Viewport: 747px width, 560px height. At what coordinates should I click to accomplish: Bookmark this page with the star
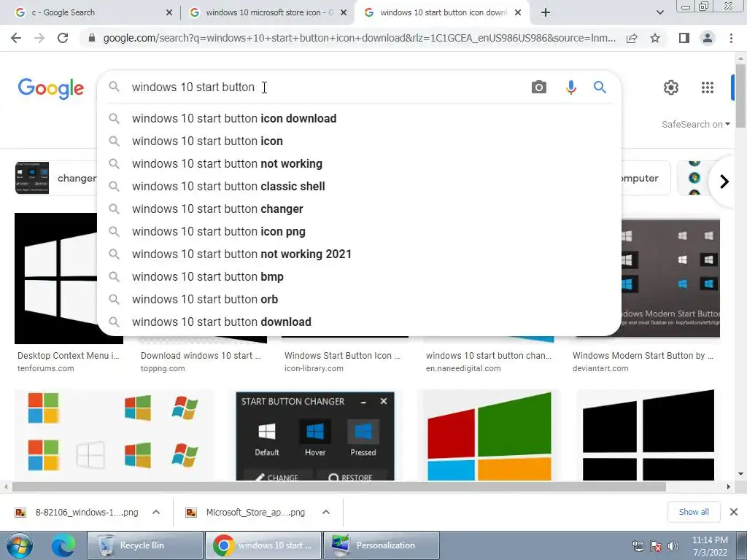click(655, 38)
